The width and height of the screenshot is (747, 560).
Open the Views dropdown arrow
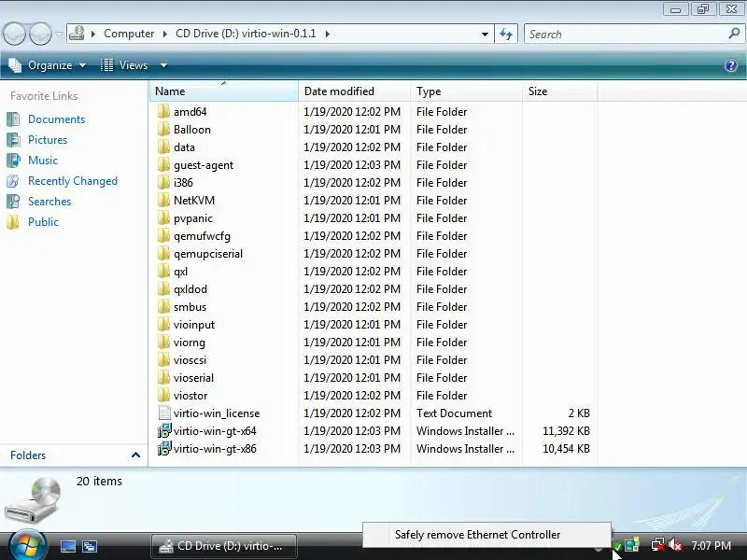click(x=163, y=65)
